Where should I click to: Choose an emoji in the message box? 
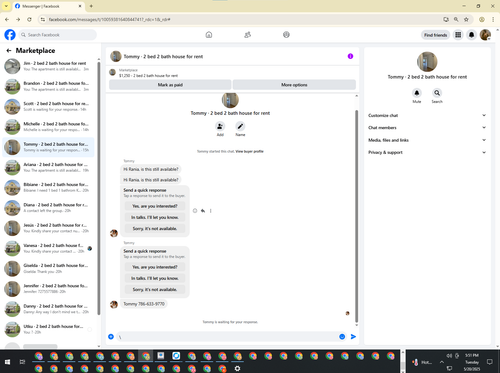coord(342,337)
